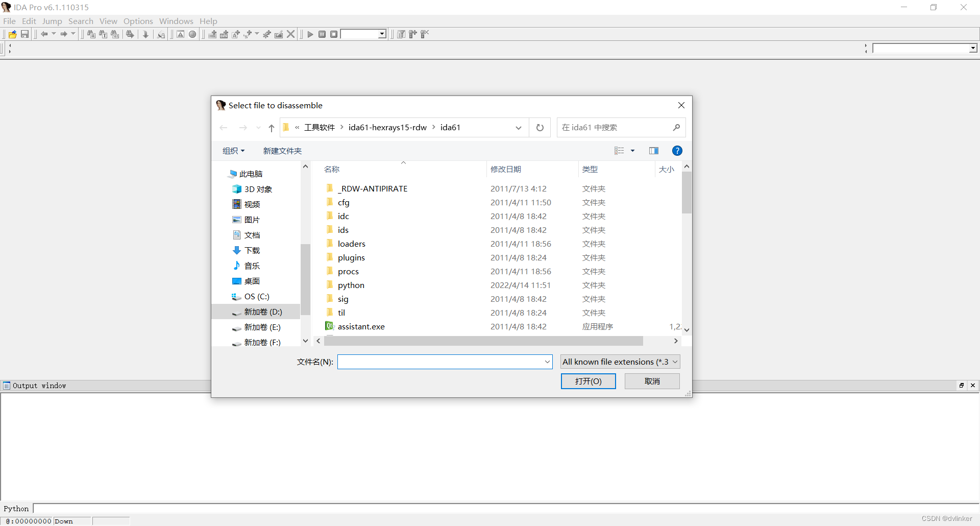Viewport: 980px width, 526px height.
Task: Click the refresh folder icon in dialog
Action: click(x=540, y=128)
